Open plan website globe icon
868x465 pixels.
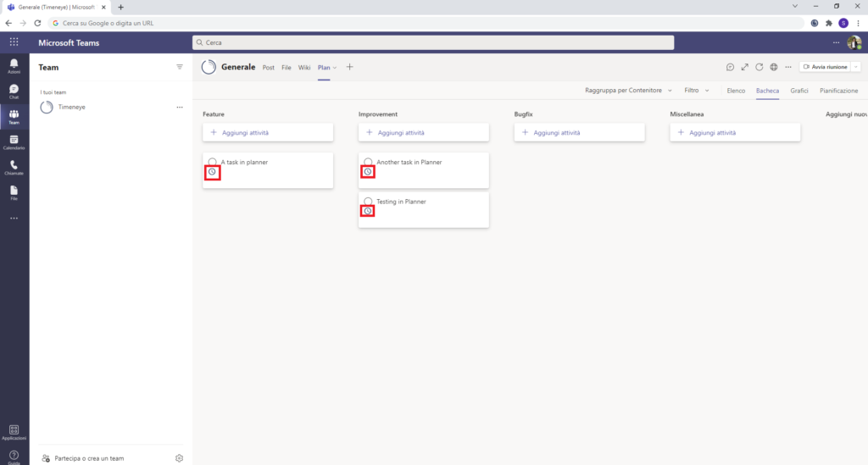point(773,67)
